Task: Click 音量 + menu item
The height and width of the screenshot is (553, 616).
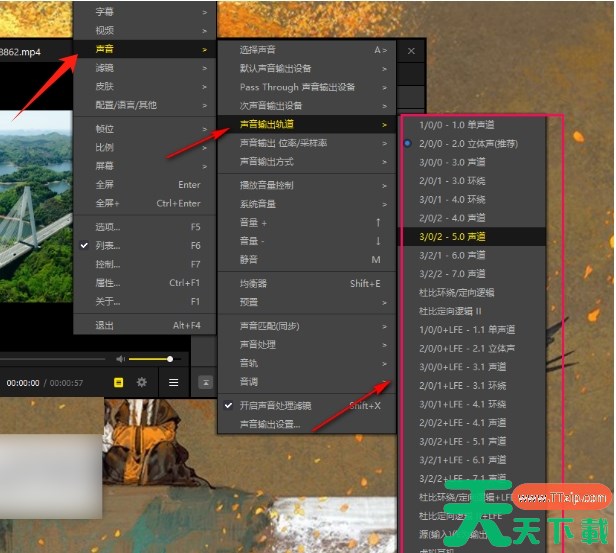Action: click(306, 223)
